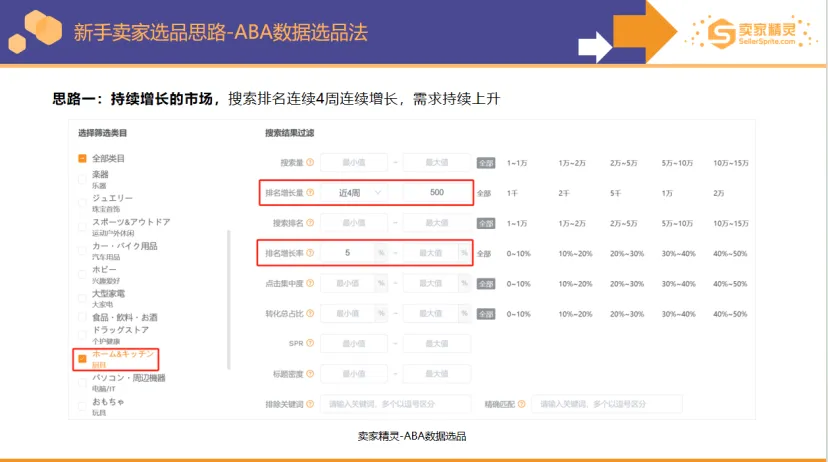Click the SellerSprite 卖家精灵 logo
828x462 pixels.
coord(751,33)
